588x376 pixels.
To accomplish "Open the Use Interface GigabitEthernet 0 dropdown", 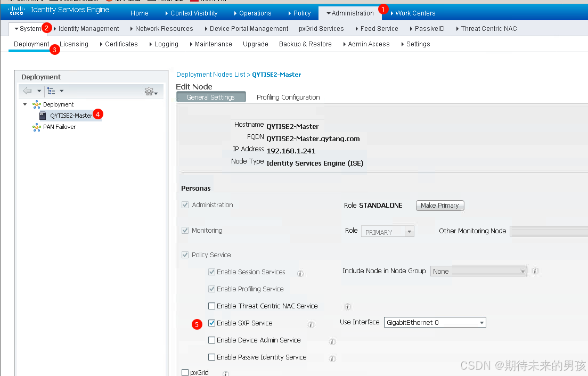I will [435, 322].
